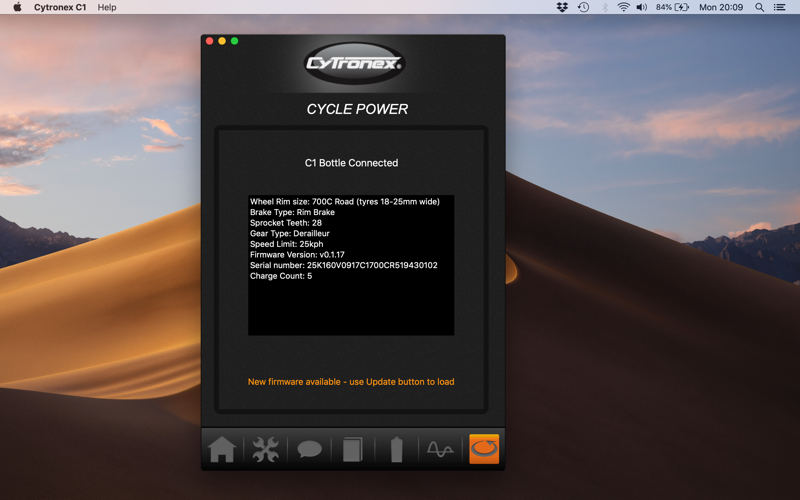Click the Sprocket Teeth: 28 line
Screen dimensions: 800x500
click(x=286, y=223)
